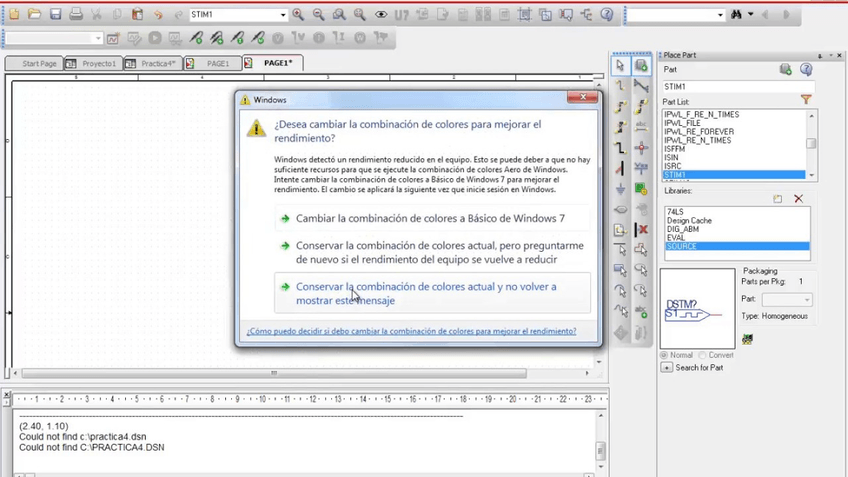Click the binoculars search icon
Viewport: 848px width, 477px height.
(x=737, y=15)
